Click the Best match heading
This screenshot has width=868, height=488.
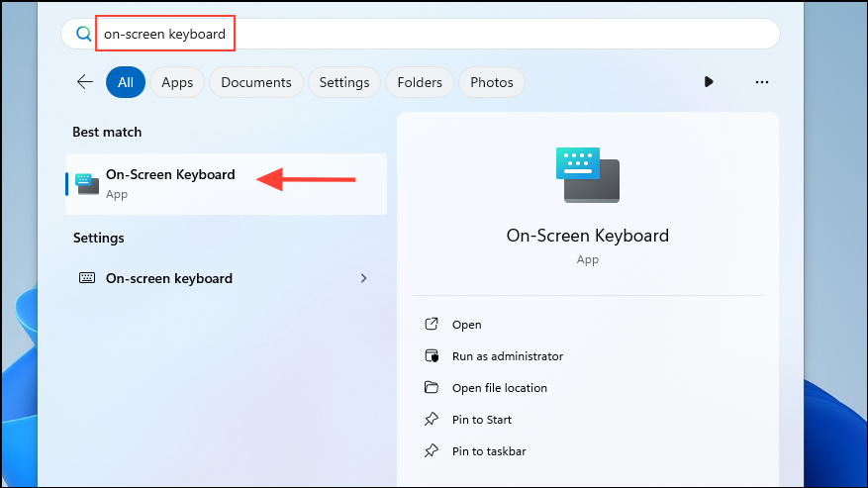click(x=107, y=132)
